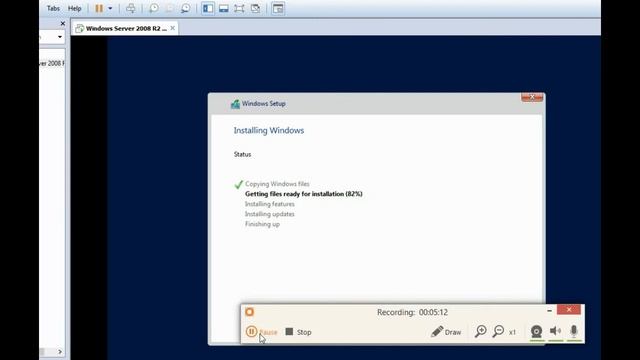Enter full screen mode icon
Image resolution: width=640 pixels, height=360 pixels.
[x=239, y=8]
